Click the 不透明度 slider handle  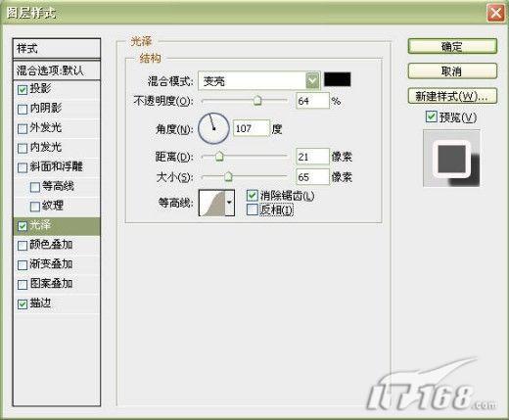pos(257,101)
